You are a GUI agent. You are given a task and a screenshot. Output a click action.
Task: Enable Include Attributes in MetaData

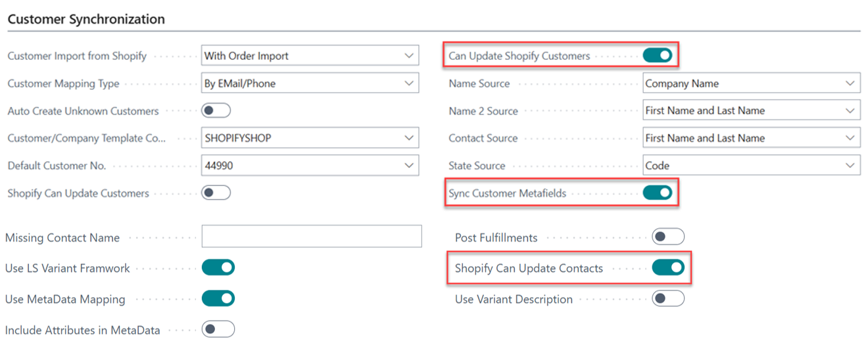point(218,329)
